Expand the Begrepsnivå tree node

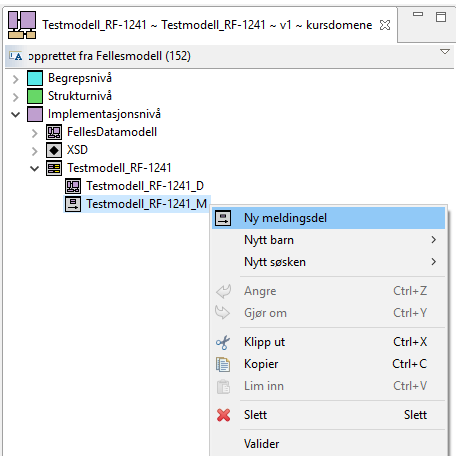click(15, 79)
